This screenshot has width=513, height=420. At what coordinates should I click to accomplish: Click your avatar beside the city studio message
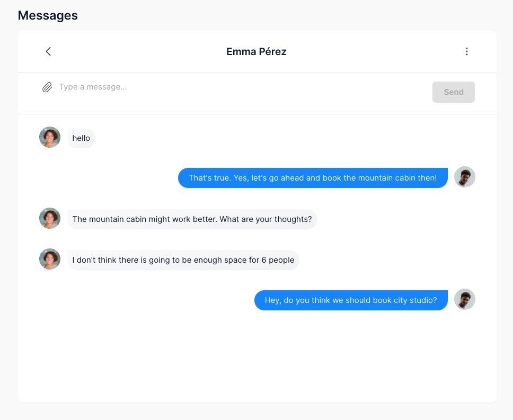click(x=465, y=299)
